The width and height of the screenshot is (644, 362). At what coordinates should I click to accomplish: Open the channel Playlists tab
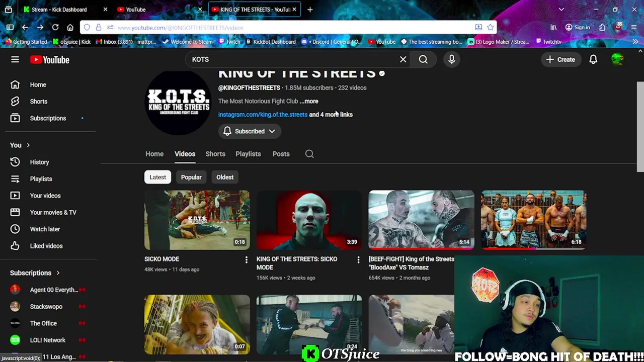248,154
